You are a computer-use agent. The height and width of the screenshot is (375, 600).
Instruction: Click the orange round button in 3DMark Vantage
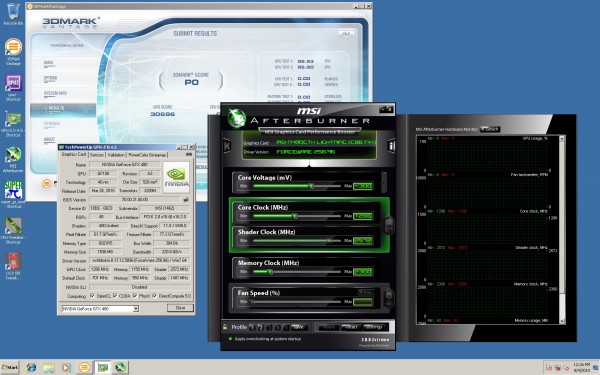tap(46, 184)
